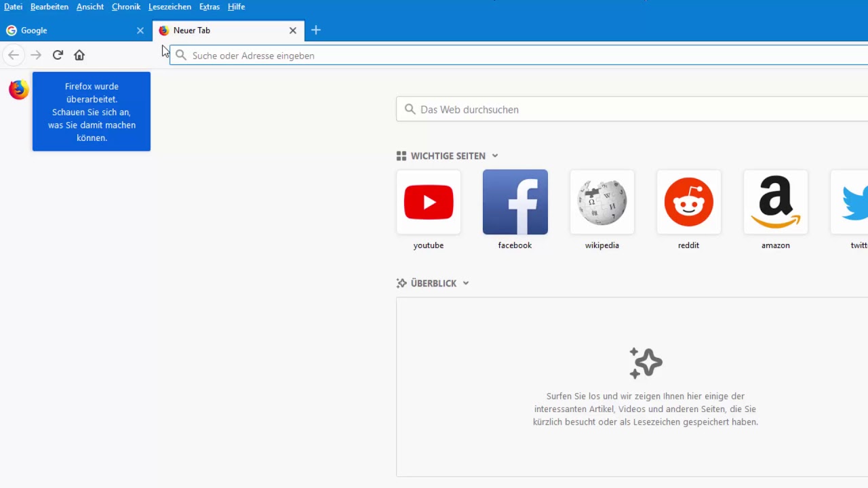Open the wikipedia top site tile

pos(602,202)
